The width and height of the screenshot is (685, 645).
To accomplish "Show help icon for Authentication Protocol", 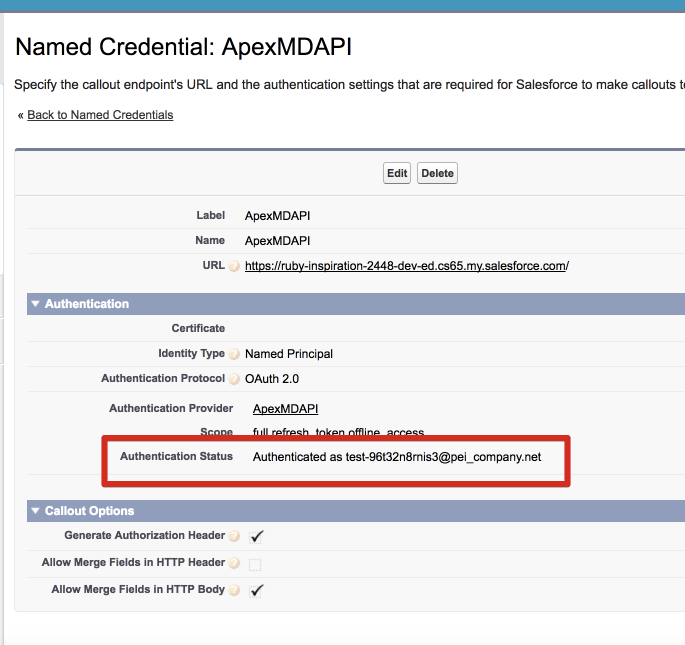I will pyautogui.click(x=234, y=378).
